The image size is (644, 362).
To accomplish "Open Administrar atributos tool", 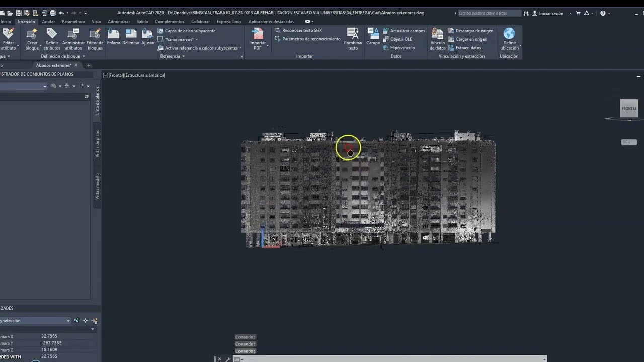I will click(x=73, y=39).
